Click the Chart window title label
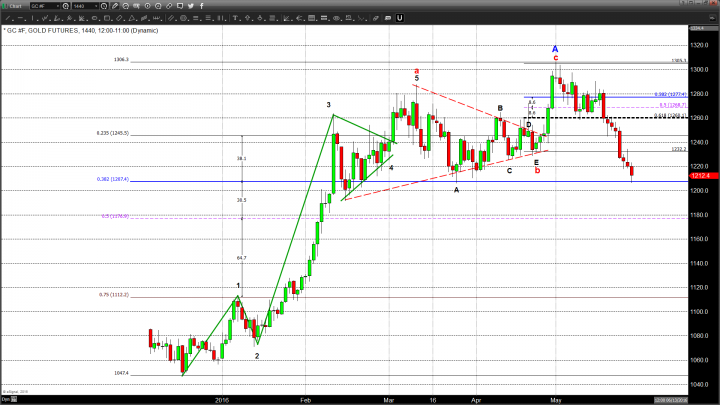The image size is (720, 405). (16, 6)
